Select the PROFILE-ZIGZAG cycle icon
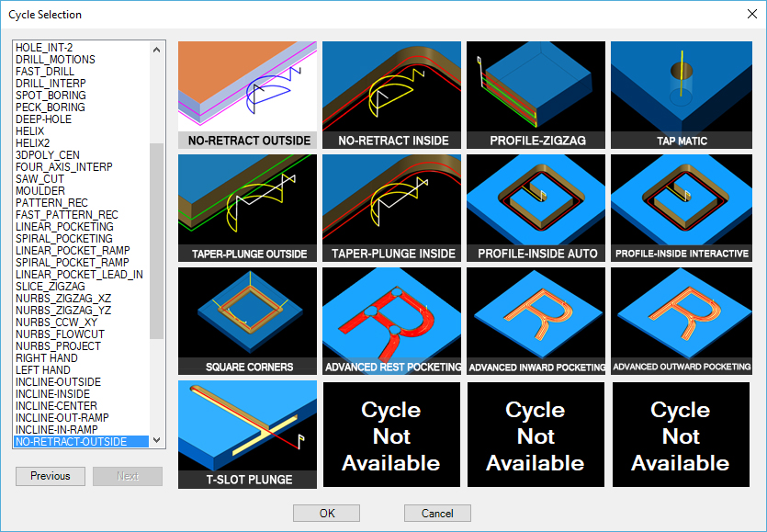This screenshot has height=532, width=767. point(536,87)
